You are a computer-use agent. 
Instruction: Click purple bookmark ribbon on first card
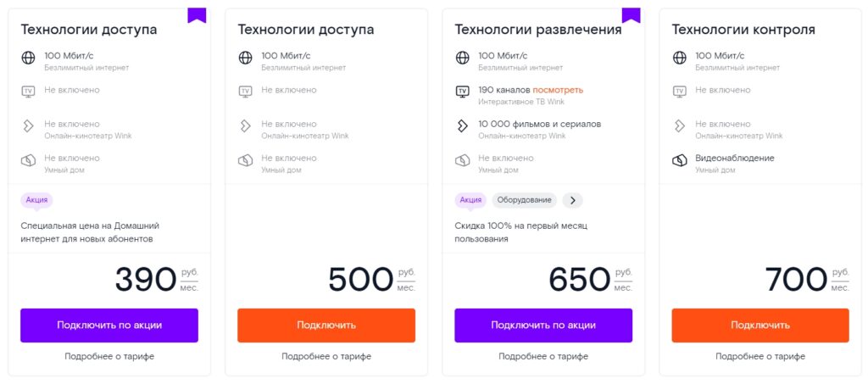click(197, 15)
